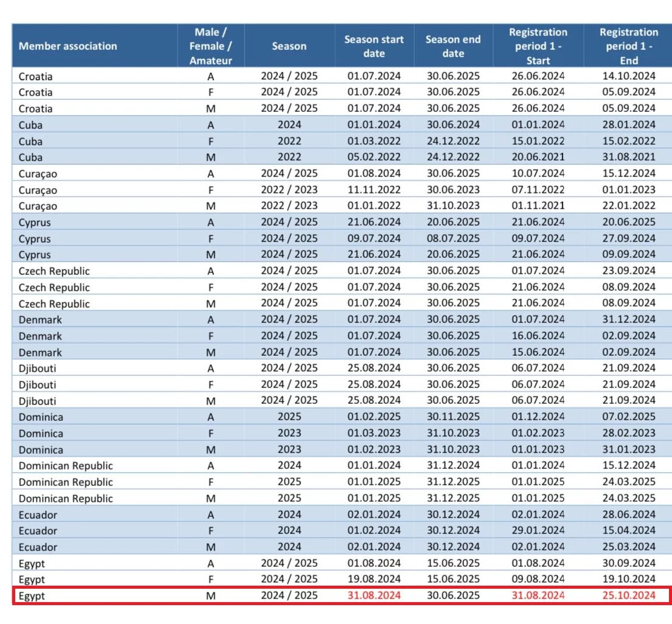Viewport: 672px width, 624px height.
Task: Click Registration period 1 - End header
Action: (x=629, y=46)
